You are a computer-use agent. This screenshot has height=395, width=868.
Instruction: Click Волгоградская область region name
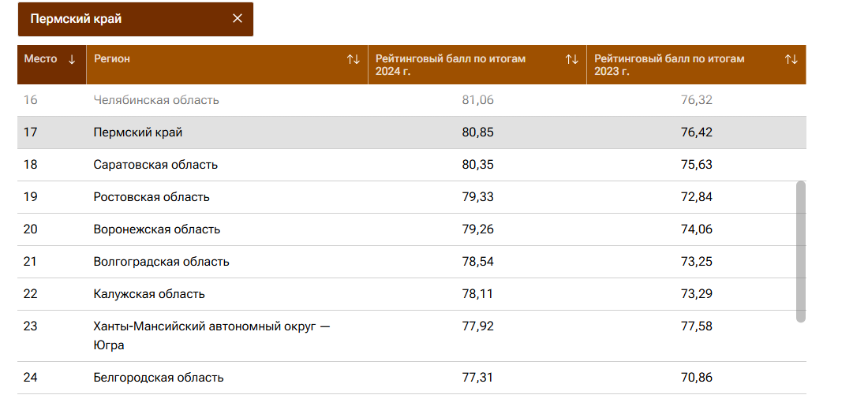161,262
